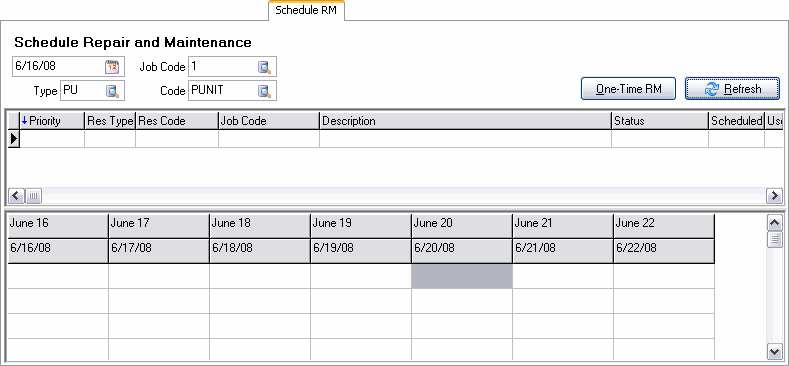The width and height of the screenshot is (789, 366).
Task: Refresh the schedule list
Action: 732,89
